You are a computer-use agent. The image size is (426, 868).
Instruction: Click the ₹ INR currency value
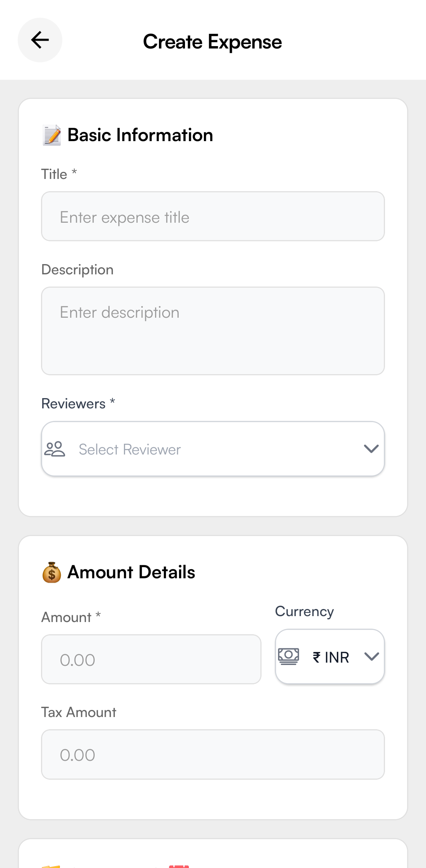click(x=331, y=657)
